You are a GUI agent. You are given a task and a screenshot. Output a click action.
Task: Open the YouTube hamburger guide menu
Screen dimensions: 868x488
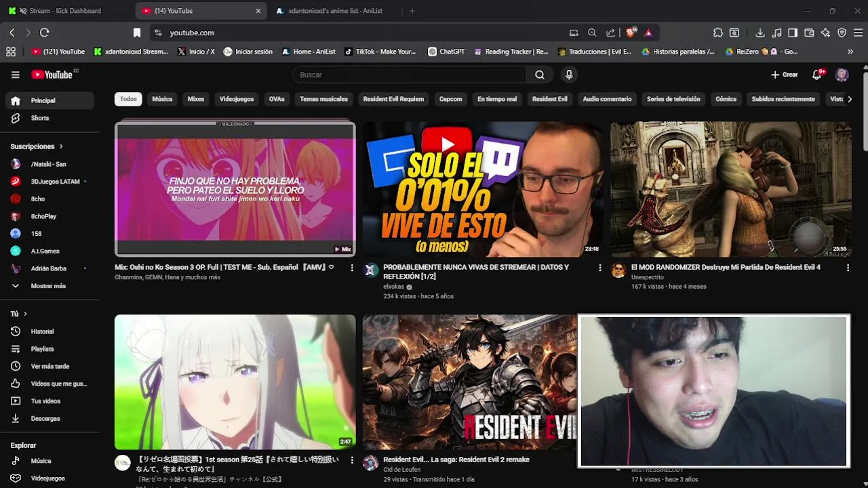pyautogui.click(x=16, y=75)
